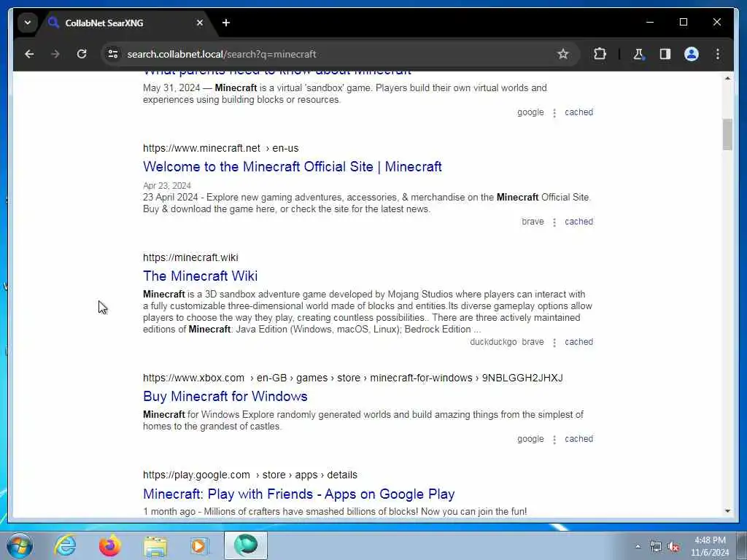
Task: Open cached link for minecraft.net result
Action: coord(578,222)
